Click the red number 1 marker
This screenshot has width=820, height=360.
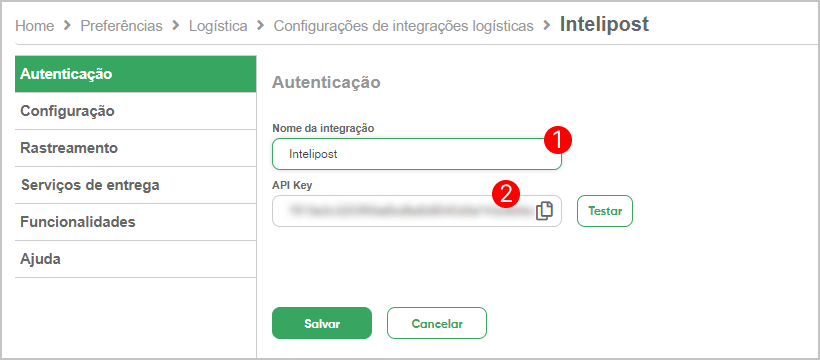[557, 140]
